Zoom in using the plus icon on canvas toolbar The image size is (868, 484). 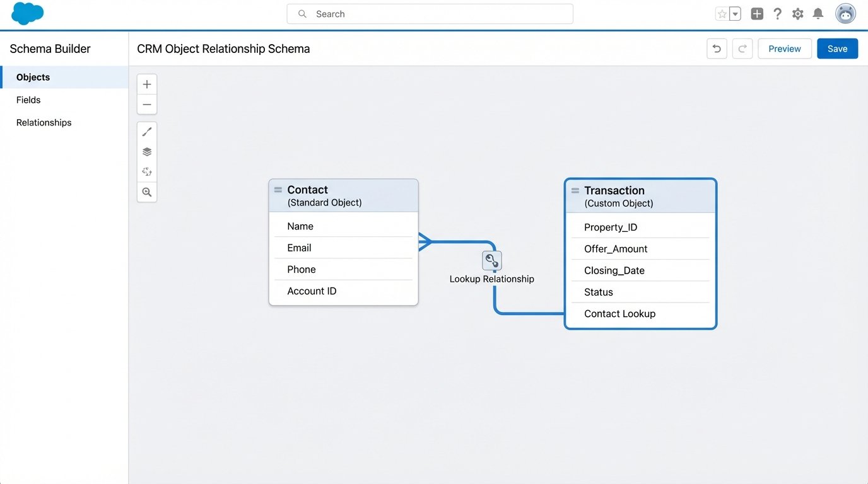click(x=146, y=83)
